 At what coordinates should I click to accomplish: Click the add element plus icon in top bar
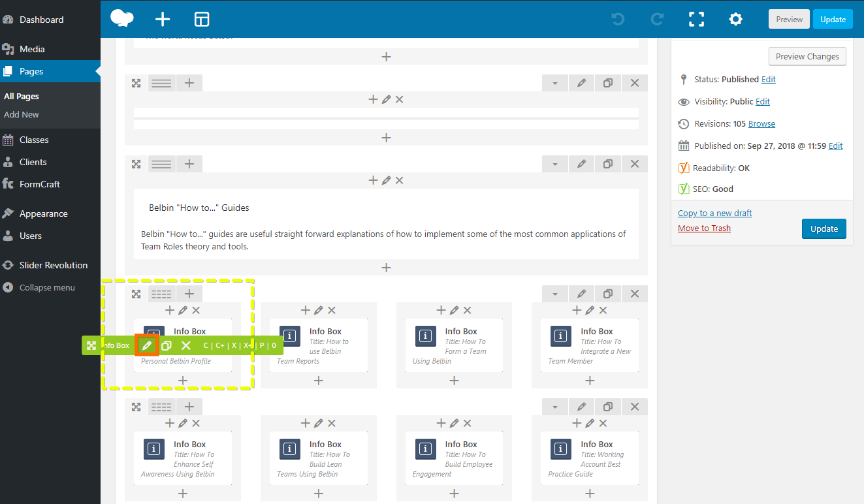point(162,20)
